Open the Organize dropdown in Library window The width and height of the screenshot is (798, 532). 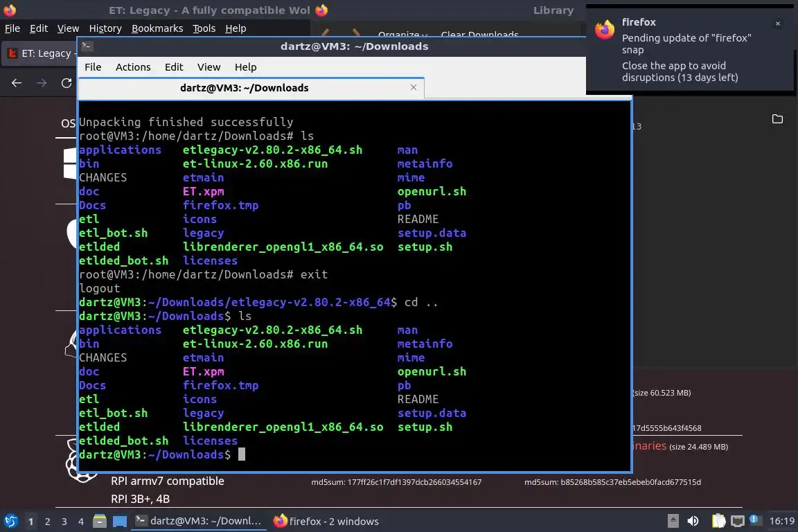402,34
